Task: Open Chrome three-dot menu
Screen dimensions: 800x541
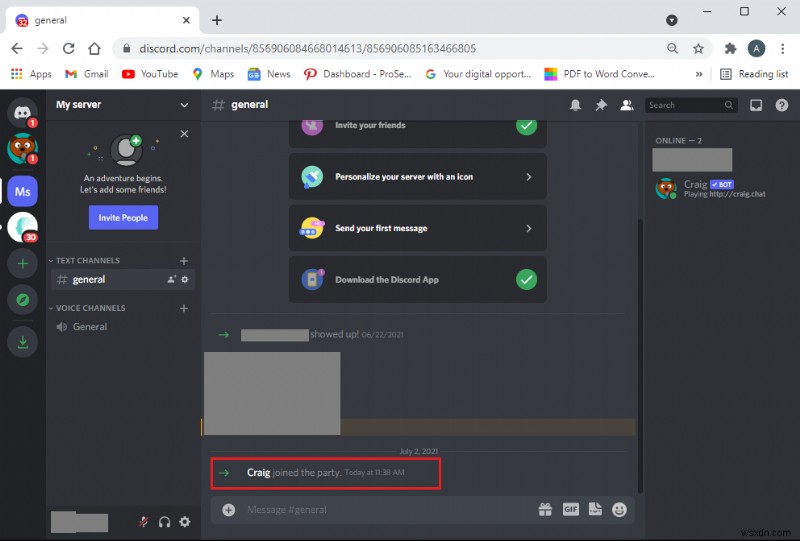Action: tap(782, 48)
